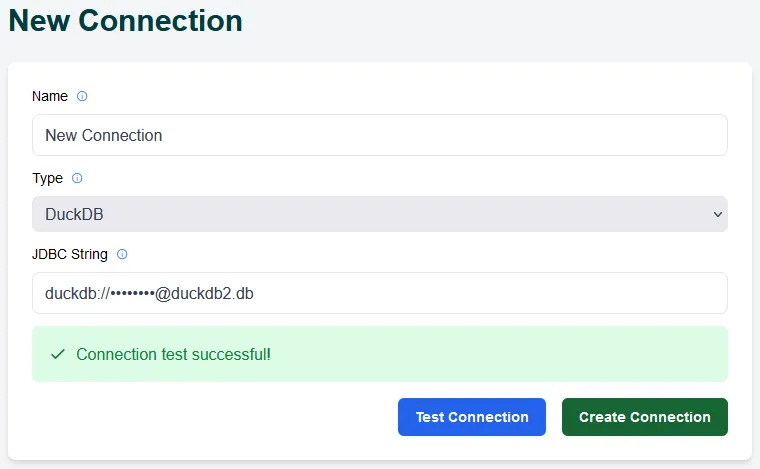Screen dimensions: 760x469
Task: Click the chevron arrow on Type selector
Action: [x=716, y=214]
